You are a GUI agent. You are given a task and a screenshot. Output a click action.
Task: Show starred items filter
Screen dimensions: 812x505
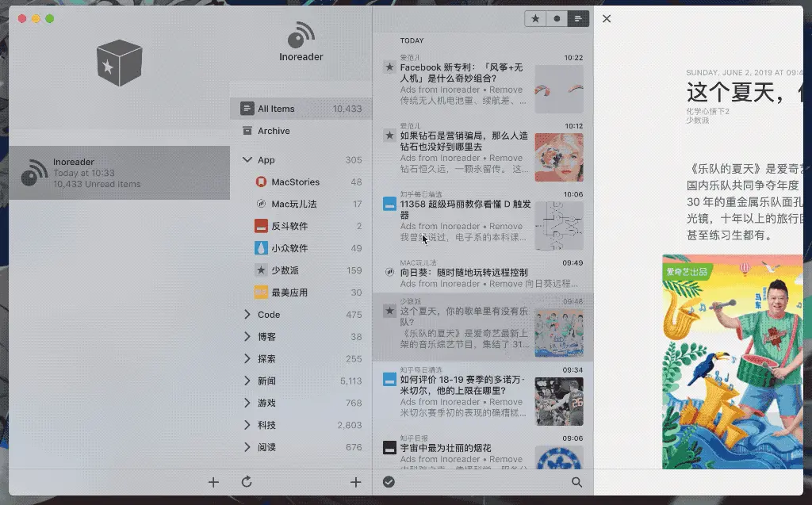tap(535, 19)
